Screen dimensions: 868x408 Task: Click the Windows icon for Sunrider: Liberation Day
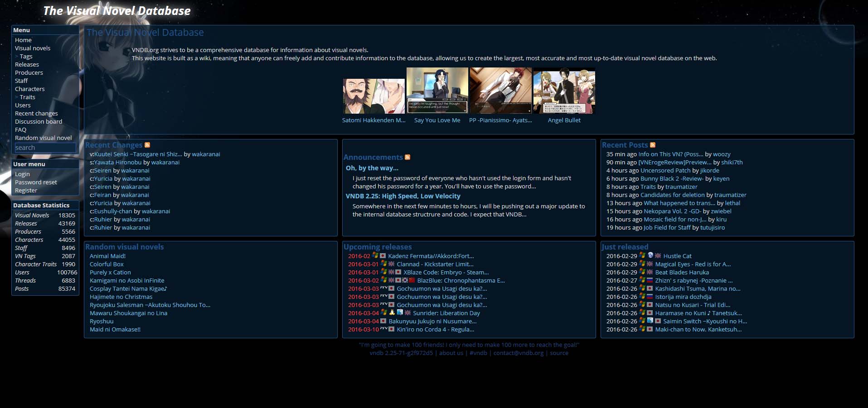click(x=383, y=312)
